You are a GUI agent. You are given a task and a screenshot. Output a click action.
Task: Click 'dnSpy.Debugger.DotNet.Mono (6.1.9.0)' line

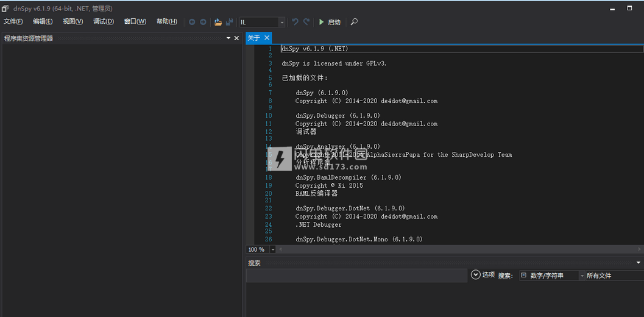click(x=359, y=239)
